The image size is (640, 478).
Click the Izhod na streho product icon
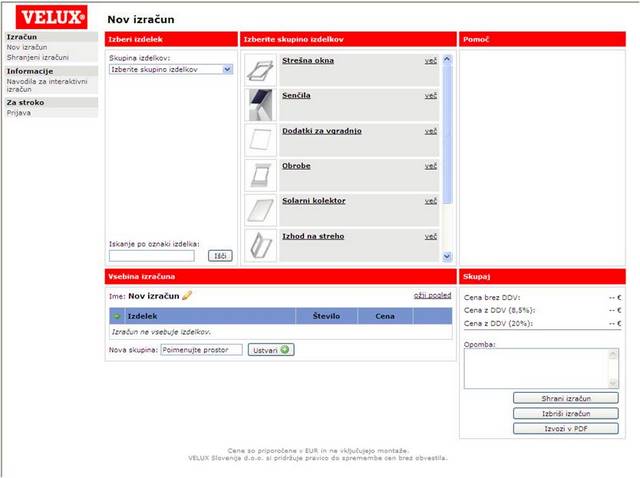pos(260,245)
